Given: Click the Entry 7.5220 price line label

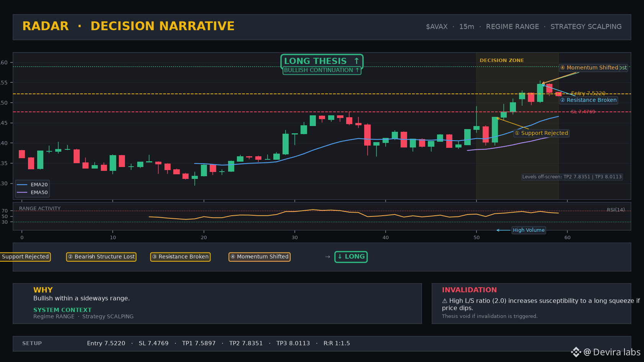Looking at the screenshot, I should 588,93.
